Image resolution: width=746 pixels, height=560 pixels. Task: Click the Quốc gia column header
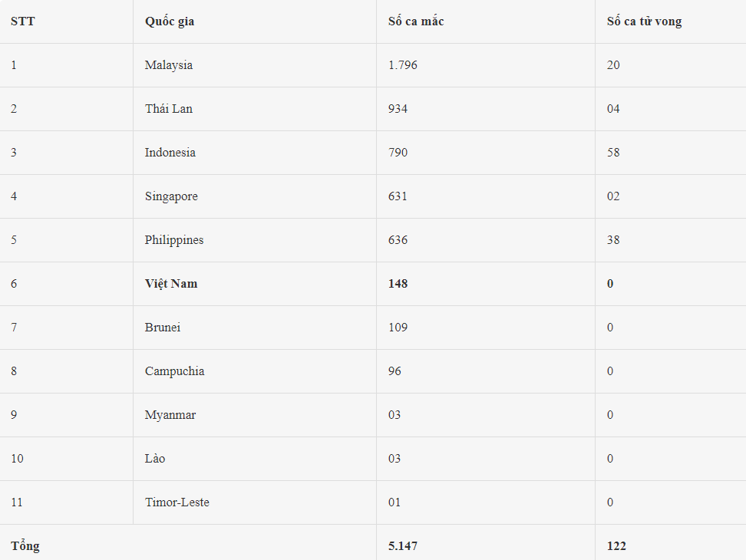tap(170, 21)
